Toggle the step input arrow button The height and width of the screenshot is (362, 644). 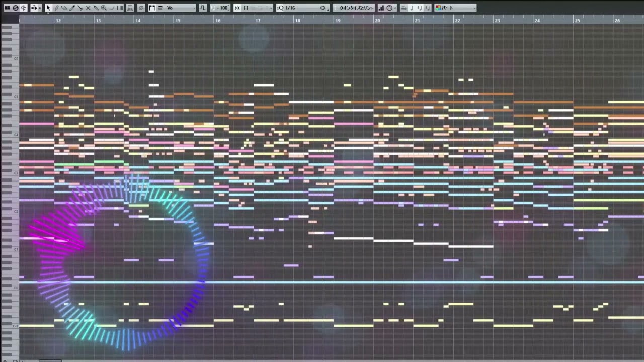point(404,8)
